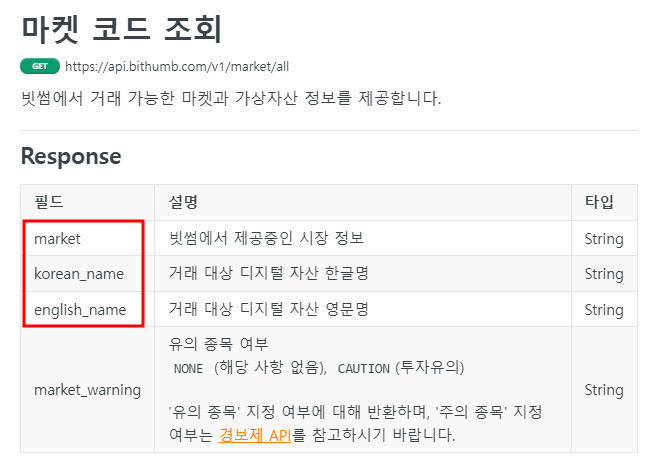Click the CAUTION code value
656x461 pixels.
363,367
